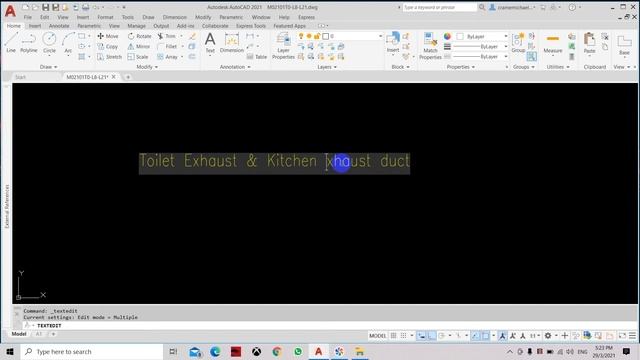
Task: Toggle MODEL space button in status bar
Action: click(378, 336)
